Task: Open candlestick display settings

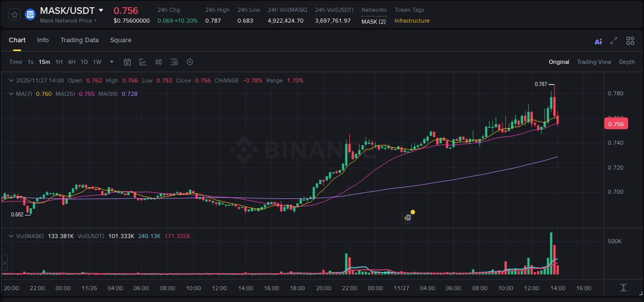Action: point(158,62)
